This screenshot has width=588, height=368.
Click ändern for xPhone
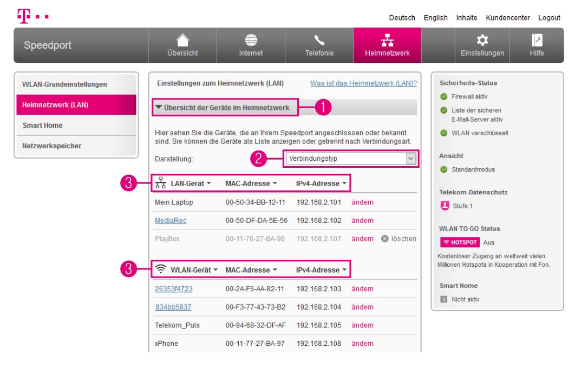(362, 343)
